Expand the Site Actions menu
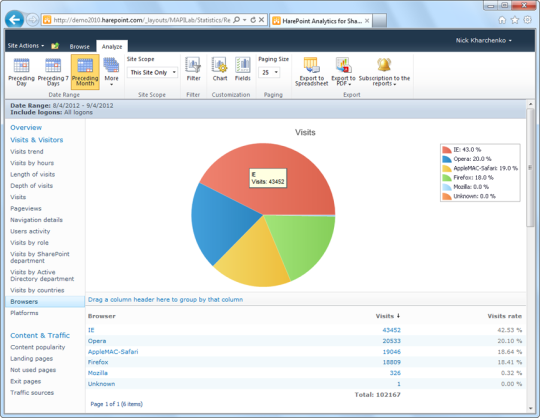This screenshot has height=418, width=540. coord(26,46)
